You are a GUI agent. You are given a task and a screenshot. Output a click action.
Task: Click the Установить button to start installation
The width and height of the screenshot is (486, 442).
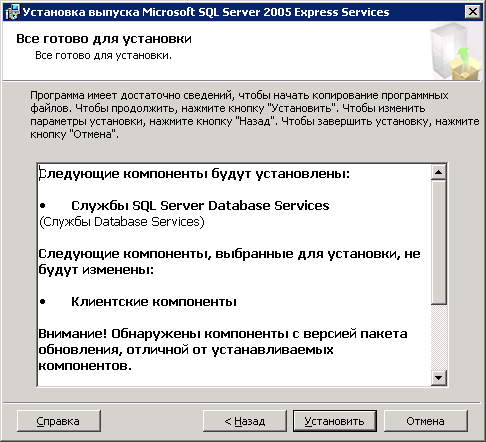coord(335,421)
